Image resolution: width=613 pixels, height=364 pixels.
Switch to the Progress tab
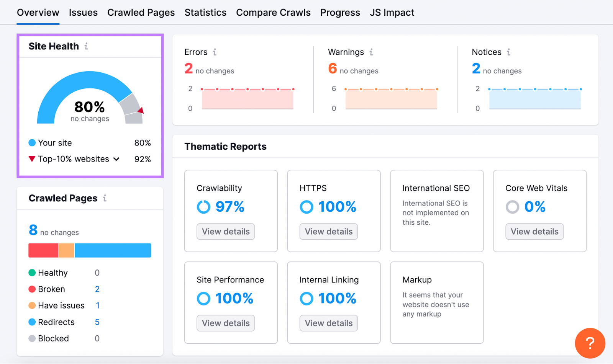point(340,13)
